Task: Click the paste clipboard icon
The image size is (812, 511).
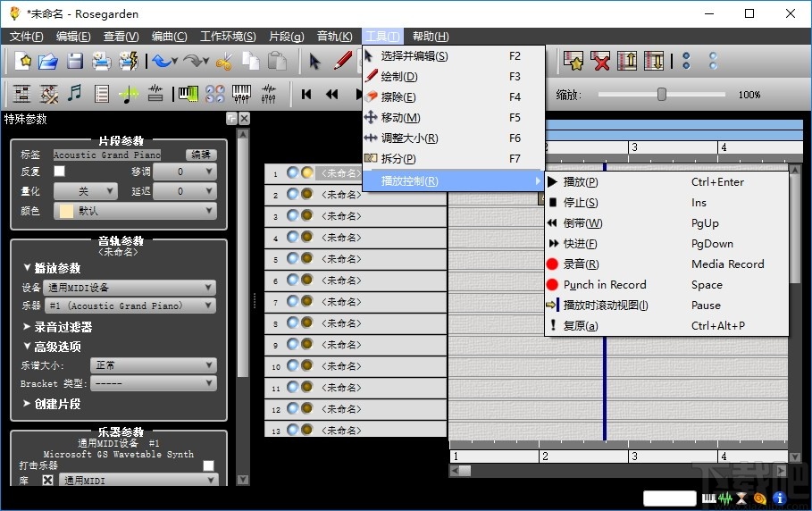Action: [x=277, y=62]
